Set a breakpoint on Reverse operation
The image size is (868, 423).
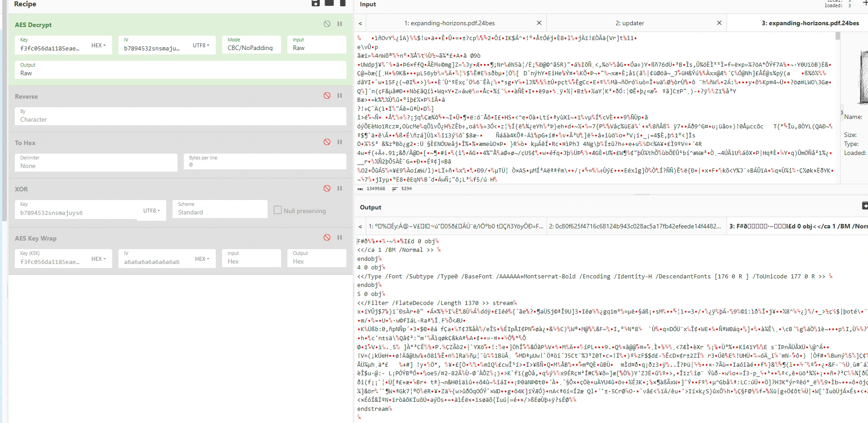point(340,96)
